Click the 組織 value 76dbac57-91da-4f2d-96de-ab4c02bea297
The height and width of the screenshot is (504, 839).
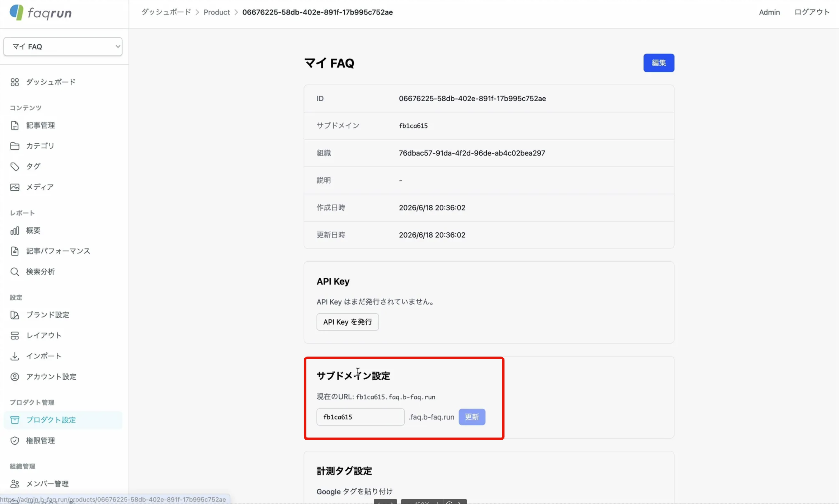tap(472, 153)
